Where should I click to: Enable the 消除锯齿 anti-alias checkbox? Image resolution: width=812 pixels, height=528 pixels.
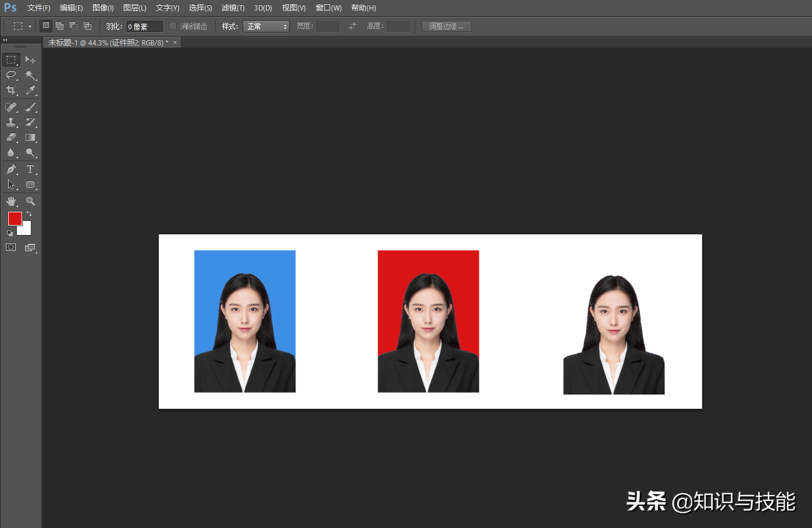click(173, 26)
